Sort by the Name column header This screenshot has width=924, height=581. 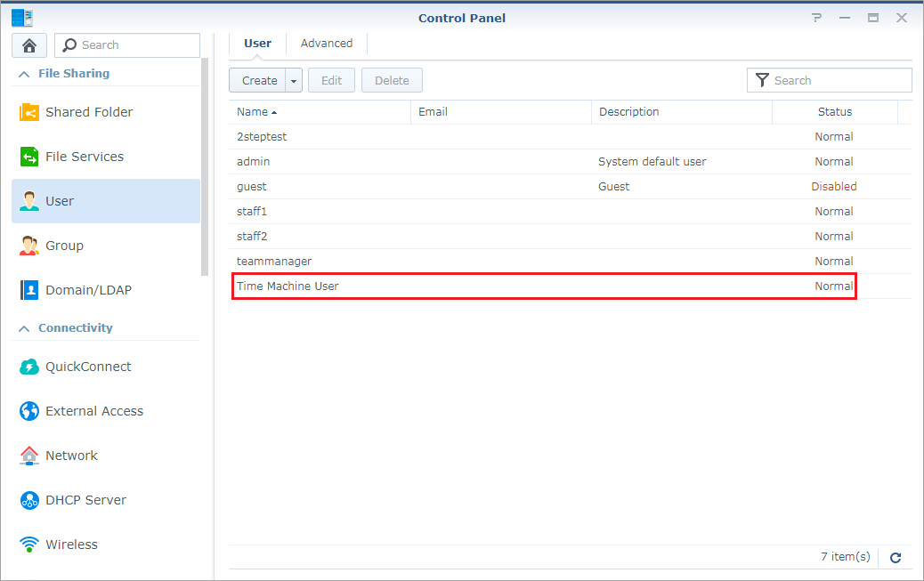click(320, 112)
